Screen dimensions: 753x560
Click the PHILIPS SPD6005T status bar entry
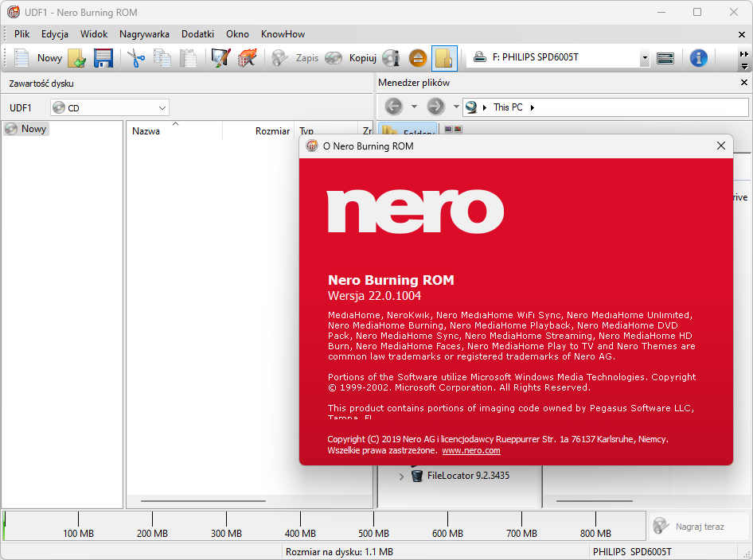point(632,552)
